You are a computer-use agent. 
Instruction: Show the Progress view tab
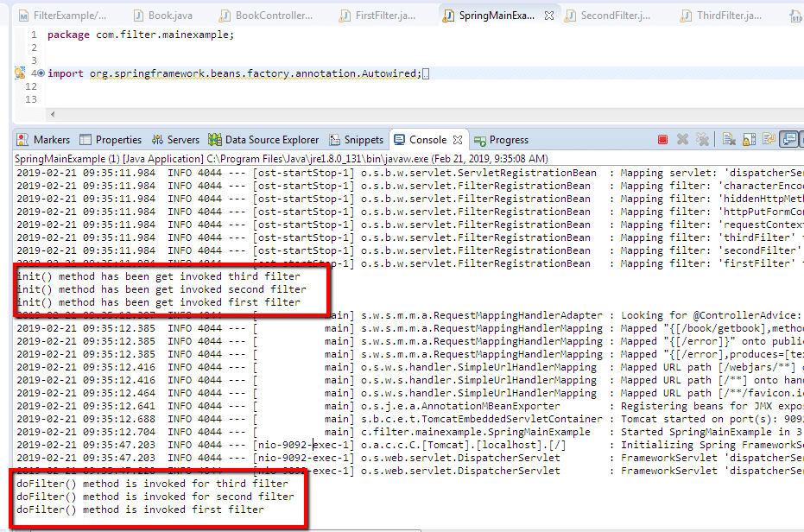[x=502, y=140]
